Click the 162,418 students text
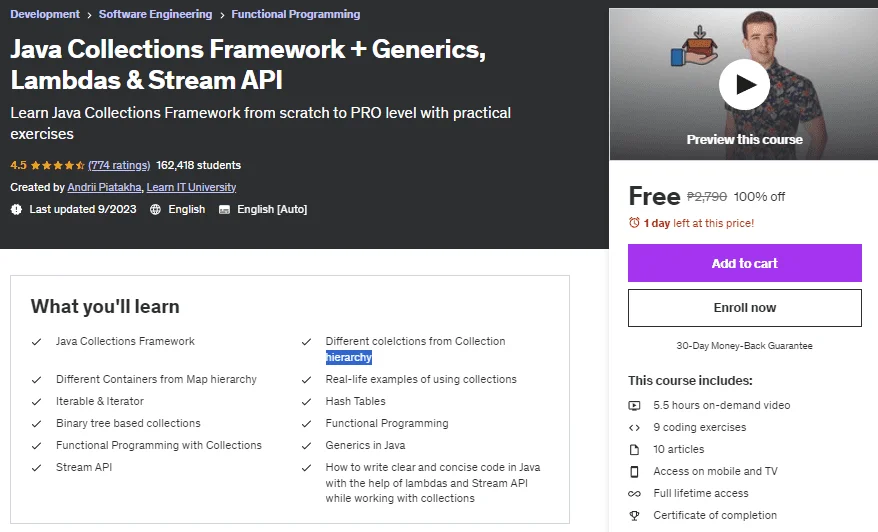This screenshot has height=532, width=878. pos(198,165)
